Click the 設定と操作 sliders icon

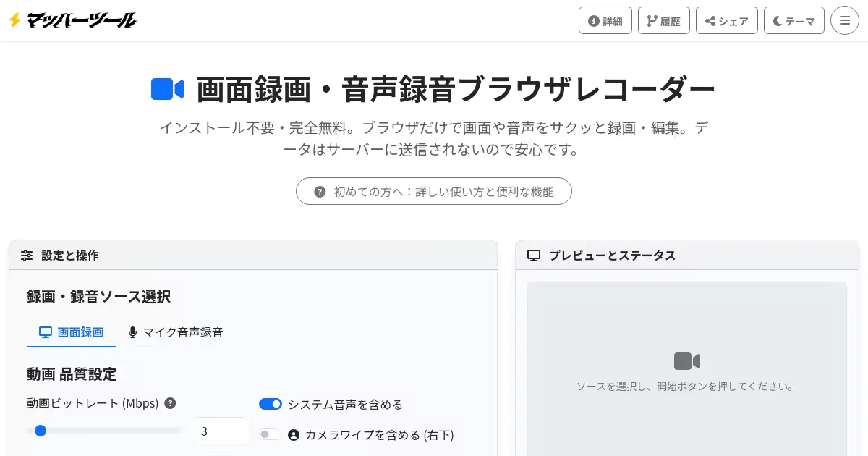pyautogui.click(x=27, y=256)
